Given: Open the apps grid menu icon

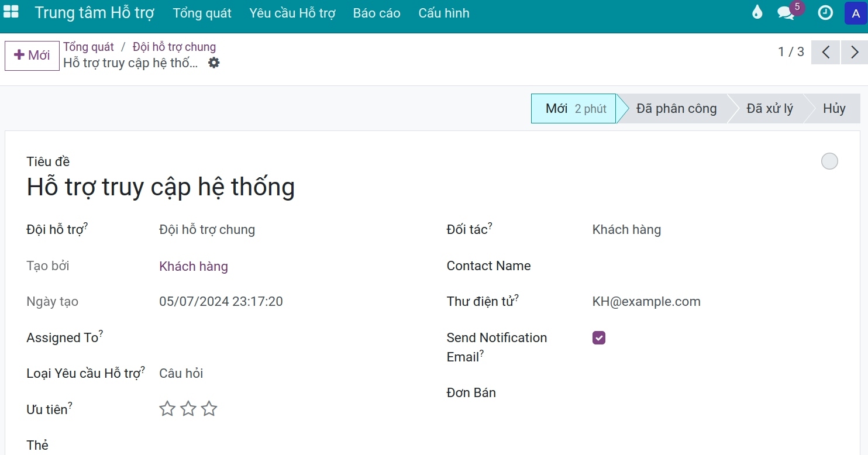Looking at the screenshot, I should pyautogui.click(x=11, y=12).
